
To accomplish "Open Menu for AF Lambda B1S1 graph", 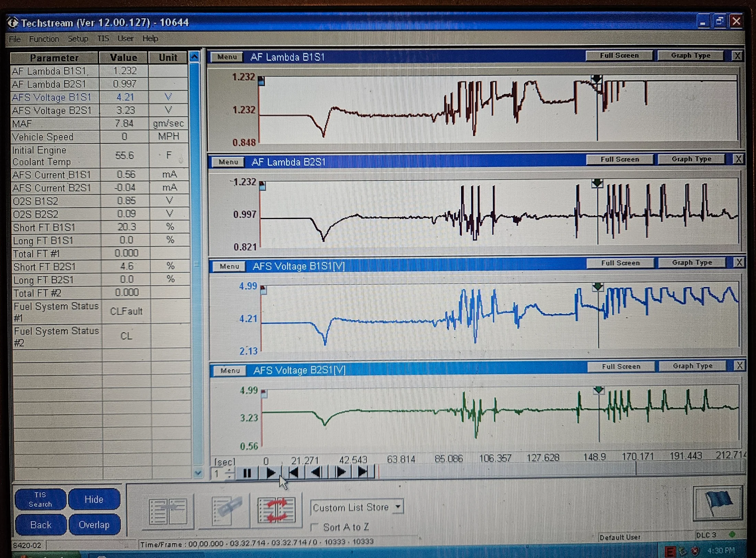I will [x=227, y=57].
